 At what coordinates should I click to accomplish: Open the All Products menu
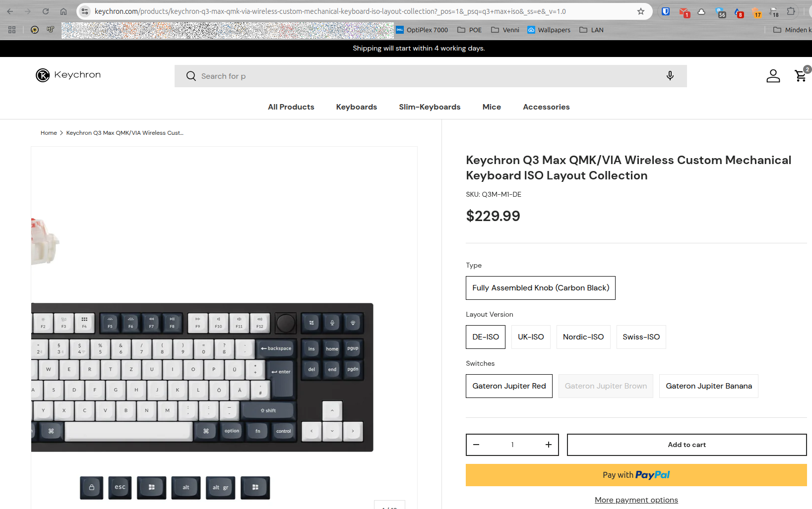pyautogui.click(x=291, y=107)
